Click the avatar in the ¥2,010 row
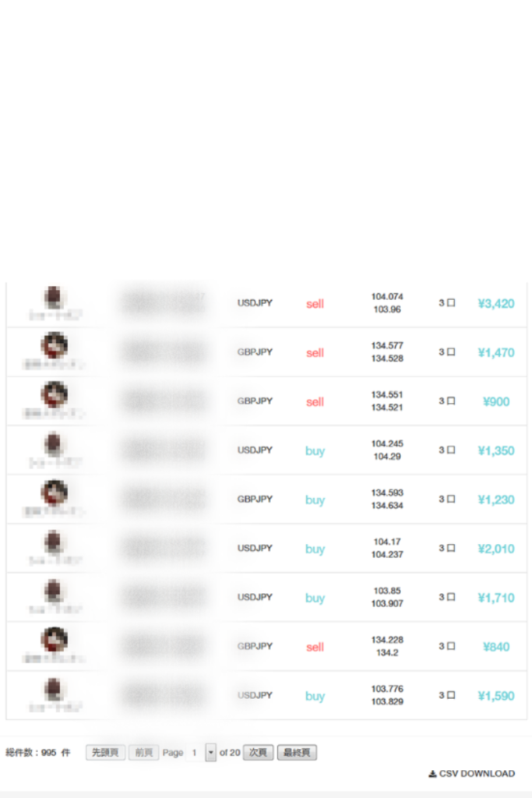Screen dimensions: 532x798 pyautogui.click(x=54, y=542)
